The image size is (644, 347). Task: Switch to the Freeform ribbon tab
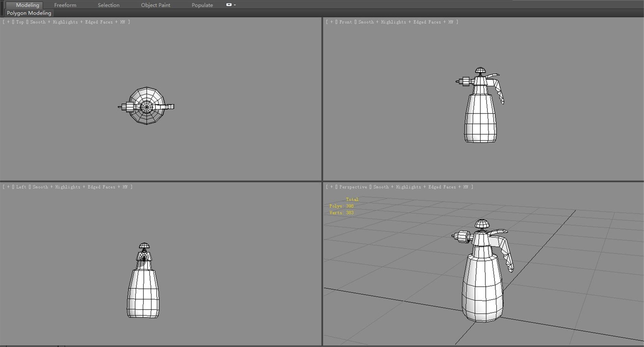click(x=65, y=5)
